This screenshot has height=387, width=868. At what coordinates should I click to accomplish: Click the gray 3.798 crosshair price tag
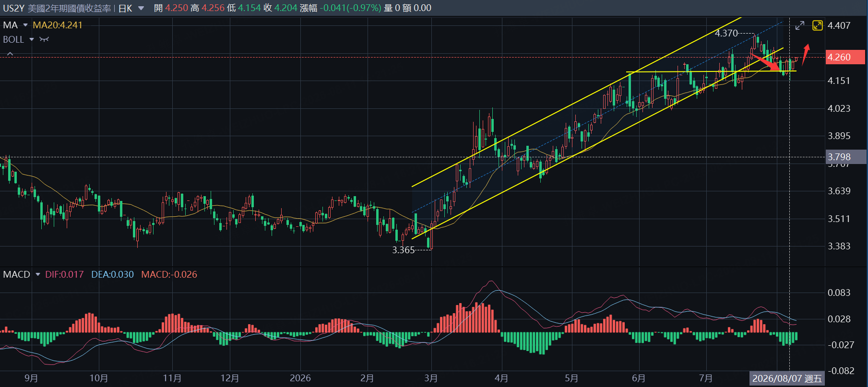click(845, 157)
